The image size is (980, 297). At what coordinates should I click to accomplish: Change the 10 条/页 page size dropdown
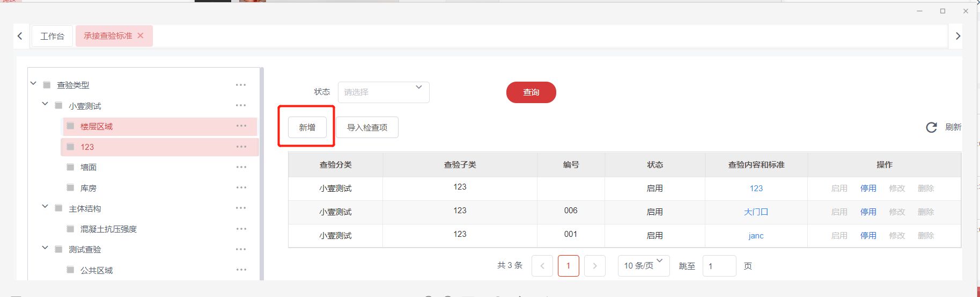[x=643, y=266]
